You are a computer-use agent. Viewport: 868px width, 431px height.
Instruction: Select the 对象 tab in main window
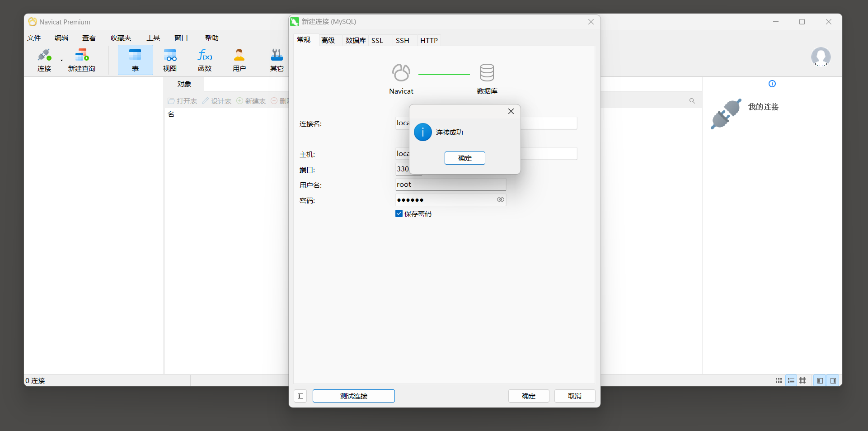[x=184, y=84]
